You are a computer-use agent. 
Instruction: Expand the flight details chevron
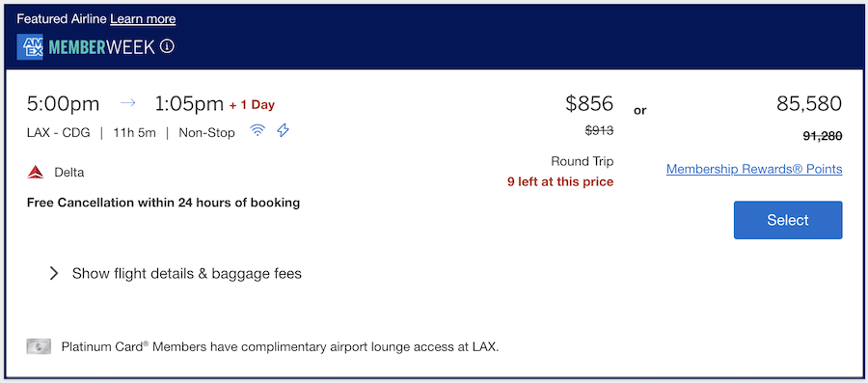coord(54,273)
